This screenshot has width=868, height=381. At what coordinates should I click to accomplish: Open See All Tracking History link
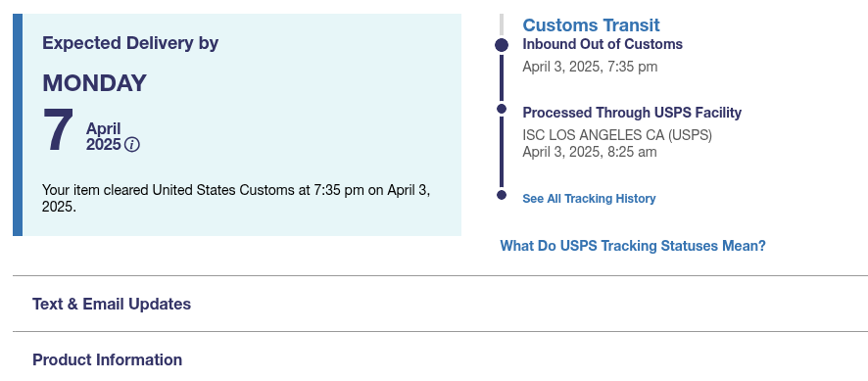[589, 198]
